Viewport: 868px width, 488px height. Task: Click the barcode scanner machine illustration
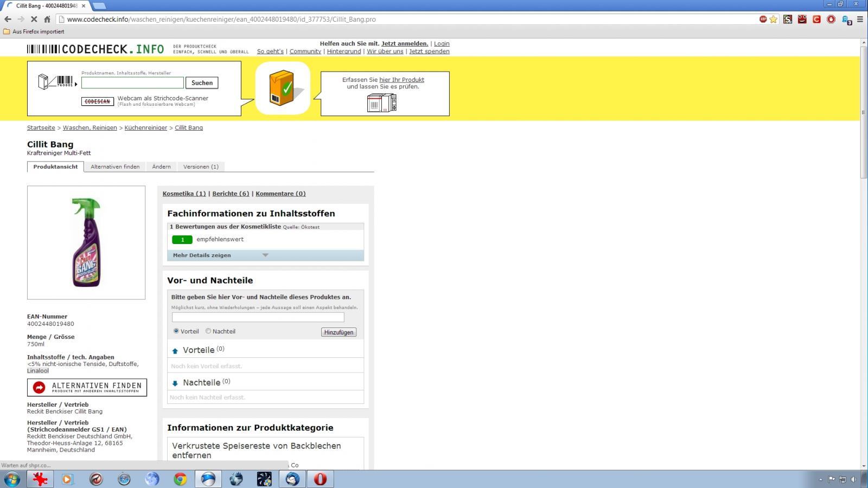(382, 102)
